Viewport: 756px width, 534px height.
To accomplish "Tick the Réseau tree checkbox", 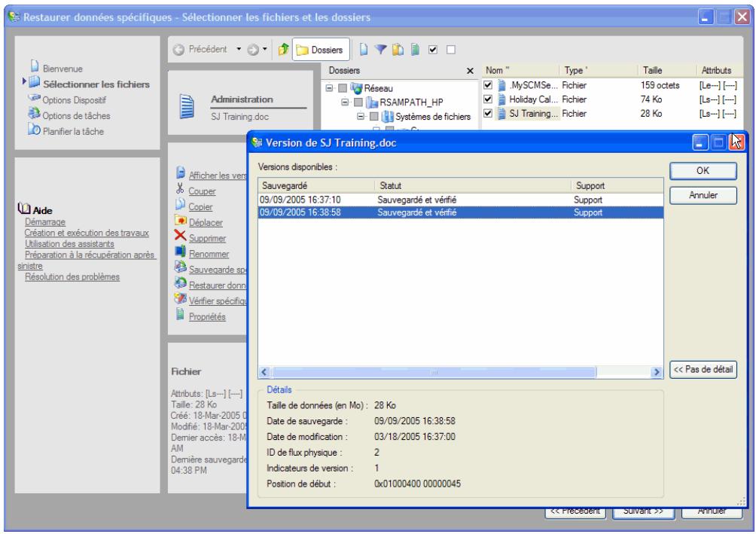I will point(343,88).
